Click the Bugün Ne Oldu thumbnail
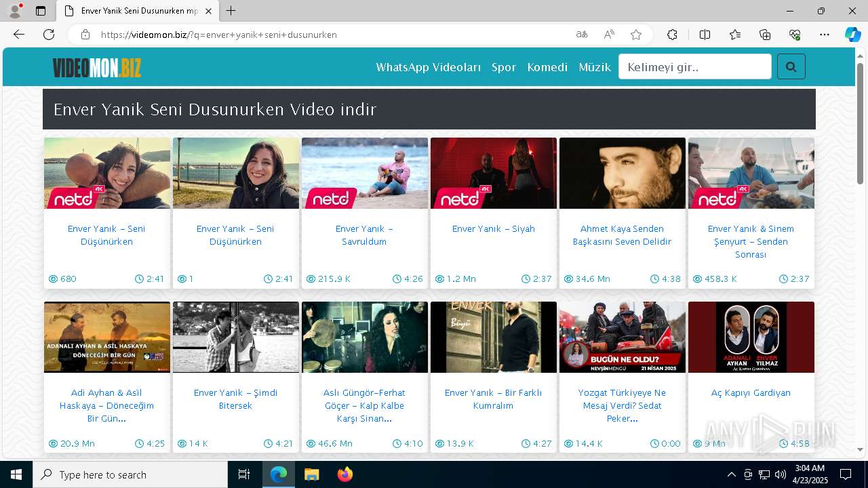This screenshot has width=868, height=488. click(623, 337)
